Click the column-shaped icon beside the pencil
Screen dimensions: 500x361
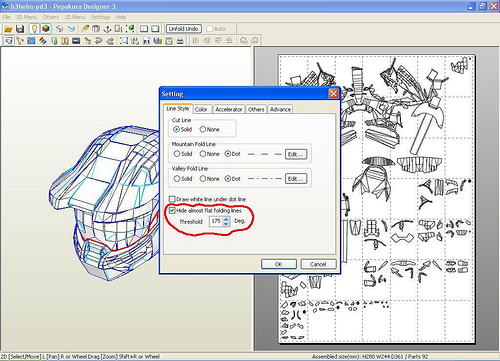tap(96, 29)
